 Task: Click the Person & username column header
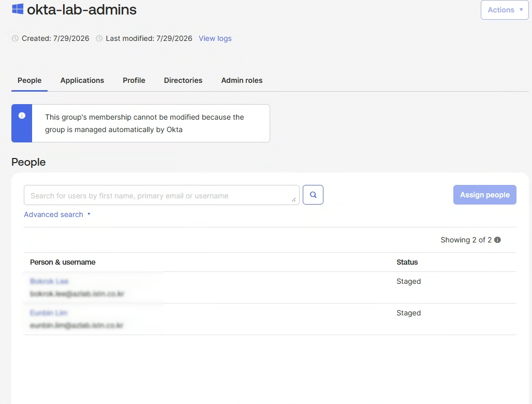63,262
